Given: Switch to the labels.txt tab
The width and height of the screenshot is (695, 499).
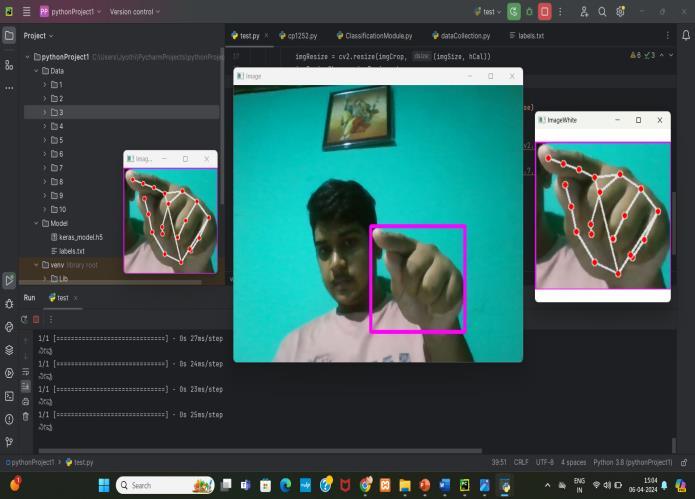Looking at the screenshot, I should tap(527, 36).
